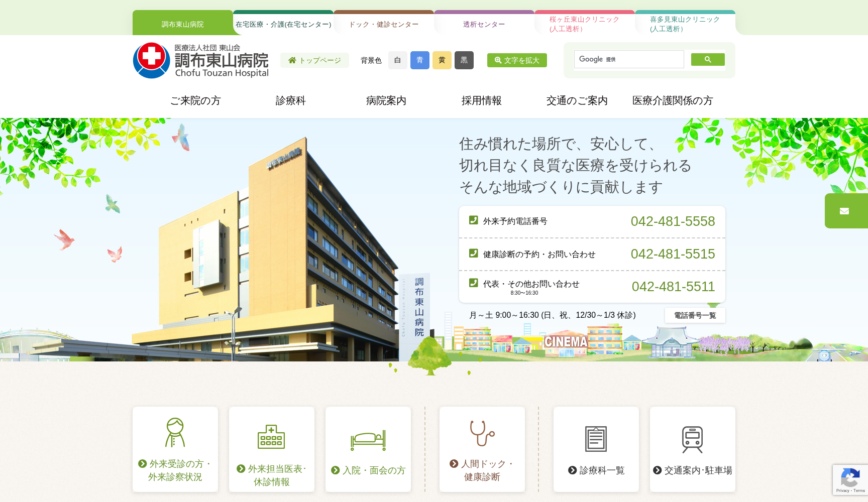Set background color to 黄

tap(442, 60)
